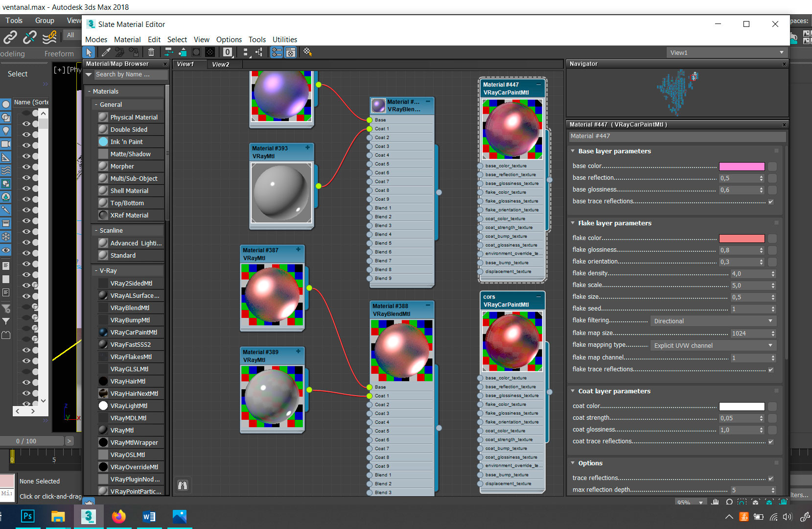812x529 pixels.
Task: Open the flake filtering Directional dropdown
Action: 713,321
